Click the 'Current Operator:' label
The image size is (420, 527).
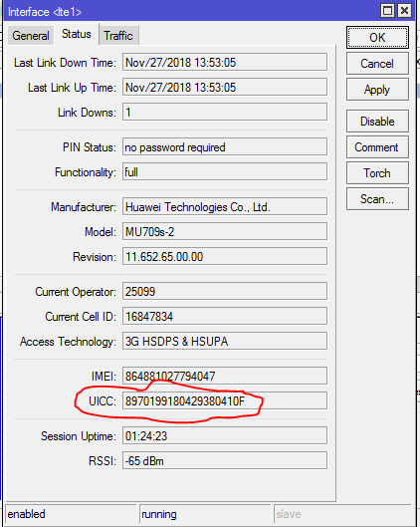click(76, 292)
